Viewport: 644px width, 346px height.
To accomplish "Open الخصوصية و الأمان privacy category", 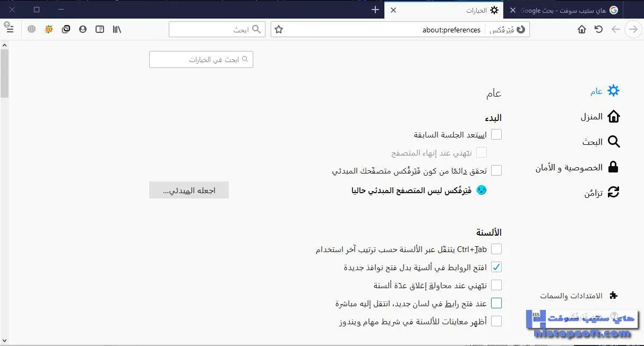I will [x=577, y=167].
